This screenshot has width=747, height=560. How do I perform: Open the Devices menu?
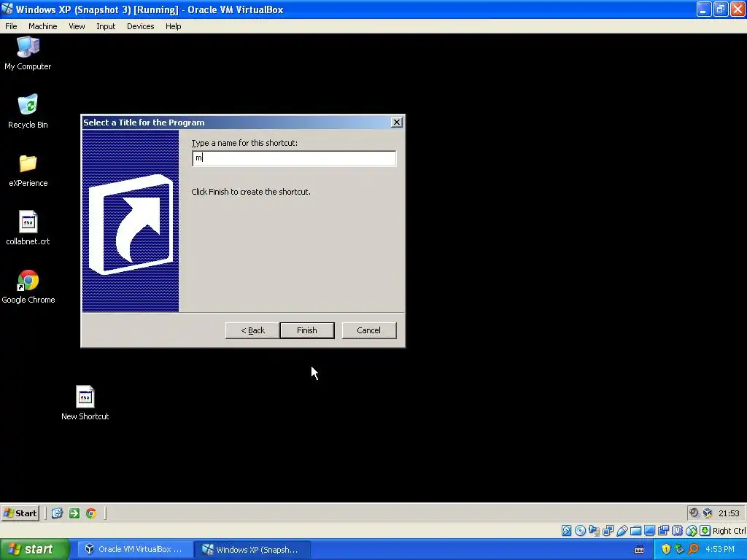(141, 26)
